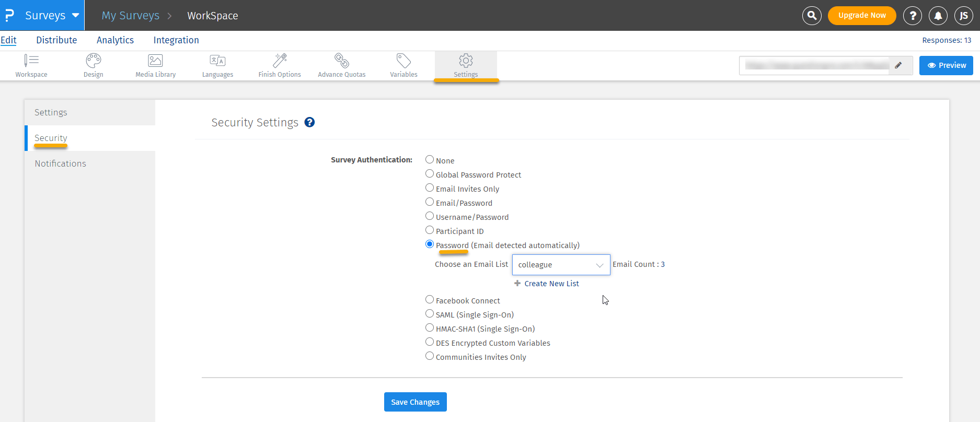
Task: Switch to the Analytics tab
Action: pyautogui.click(x=115, y=40)
